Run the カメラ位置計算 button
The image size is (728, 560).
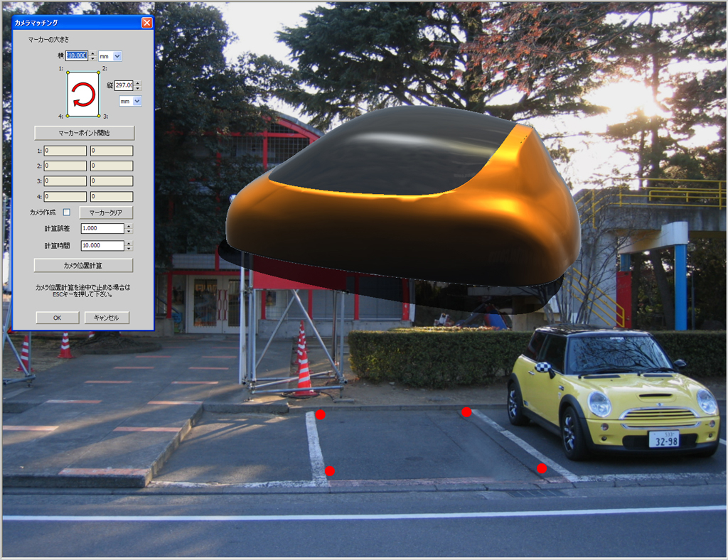tap(83, 265)
